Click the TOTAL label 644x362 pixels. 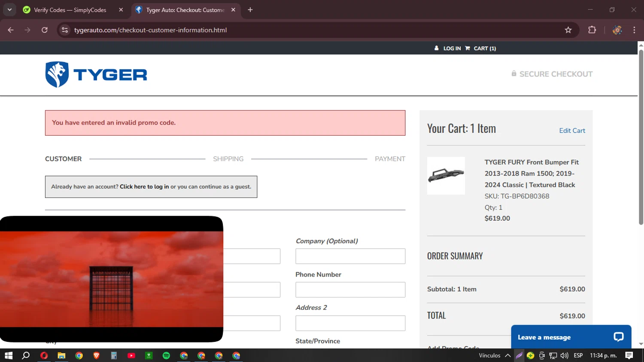click(x=437, y=316)
